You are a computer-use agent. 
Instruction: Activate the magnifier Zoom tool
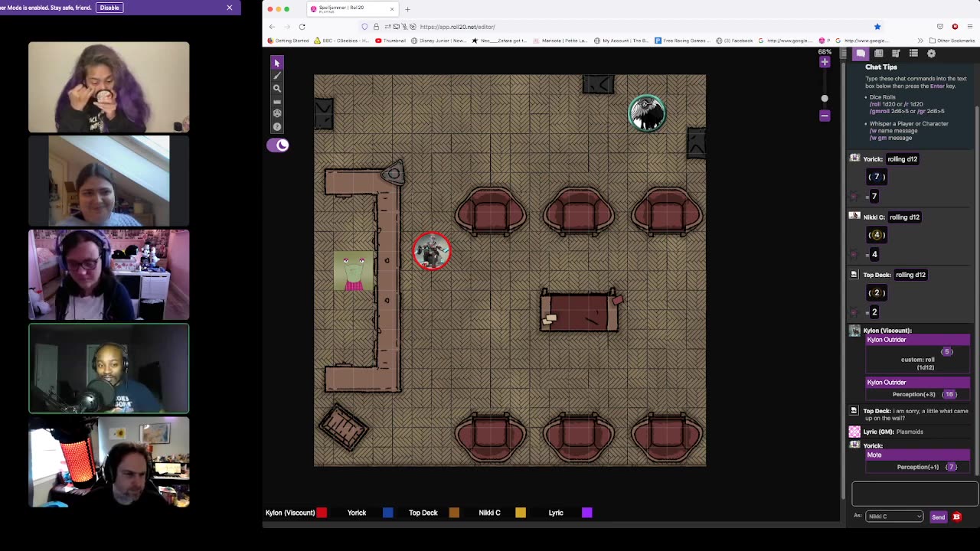click(x=277, y=89)
